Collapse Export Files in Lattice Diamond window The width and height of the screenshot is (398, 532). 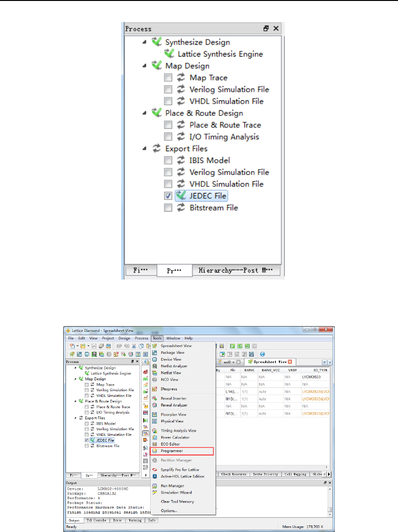[x=75, y=418]
